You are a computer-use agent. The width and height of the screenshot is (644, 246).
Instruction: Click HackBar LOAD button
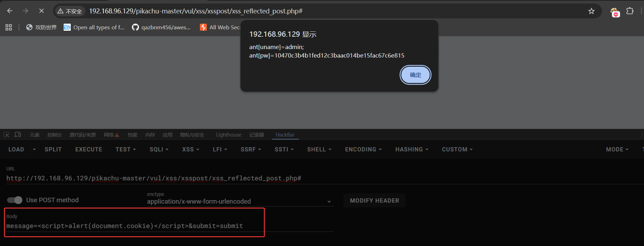click(16, 149)
